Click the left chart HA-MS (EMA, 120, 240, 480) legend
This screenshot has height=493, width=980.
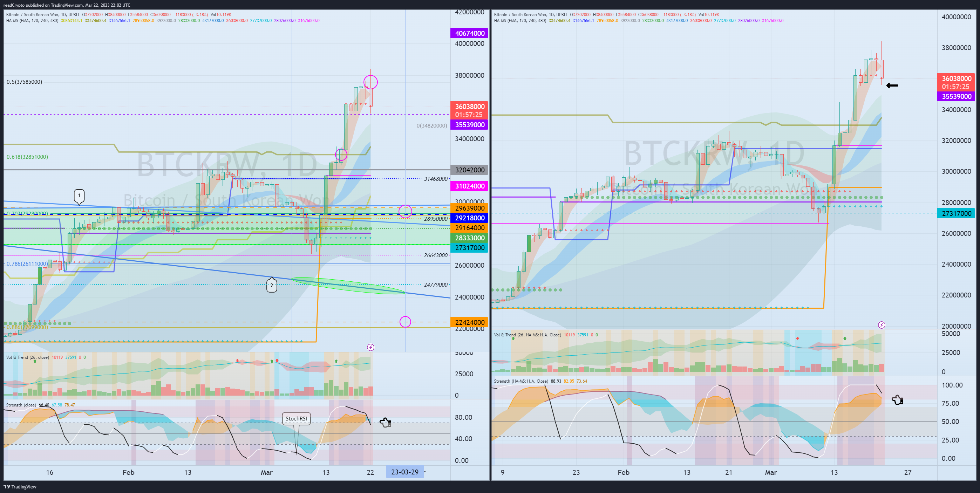pos(32,21)
